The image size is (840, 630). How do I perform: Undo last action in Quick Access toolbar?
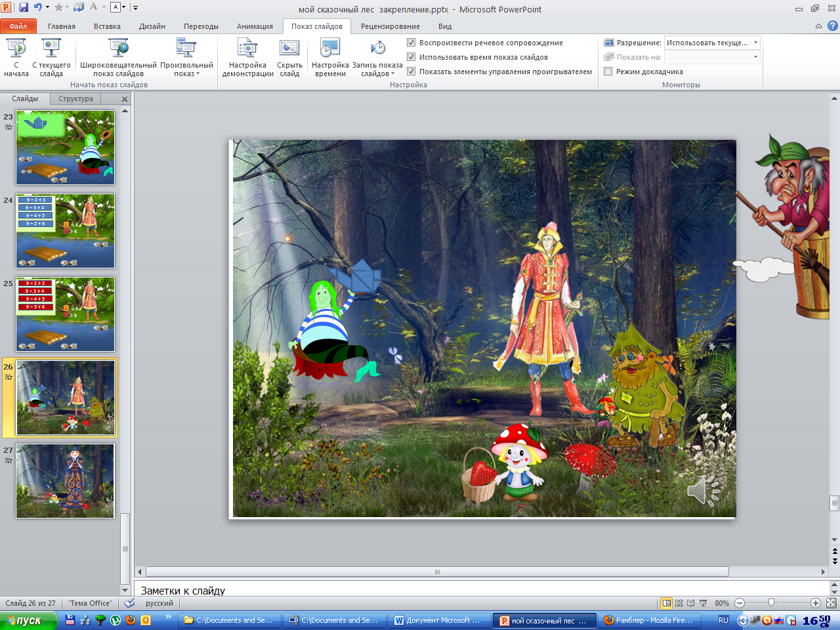tap(38, 7)
